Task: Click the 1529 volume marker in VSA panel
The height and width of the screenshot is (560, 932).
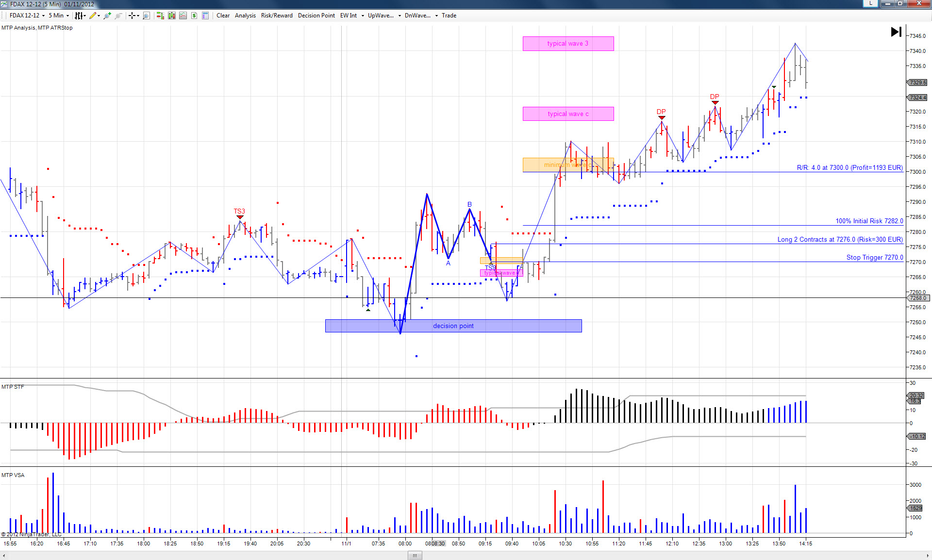Action: [x=915, y=509]
